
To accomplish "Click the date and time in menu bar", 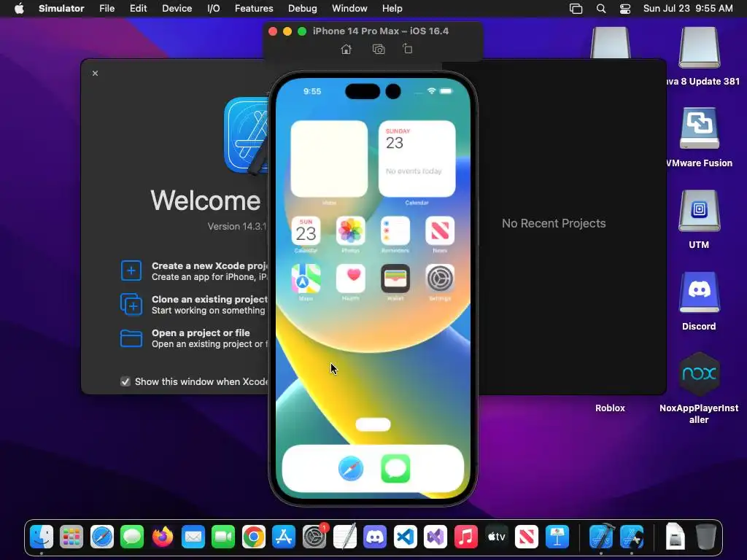I will [688, 9].
